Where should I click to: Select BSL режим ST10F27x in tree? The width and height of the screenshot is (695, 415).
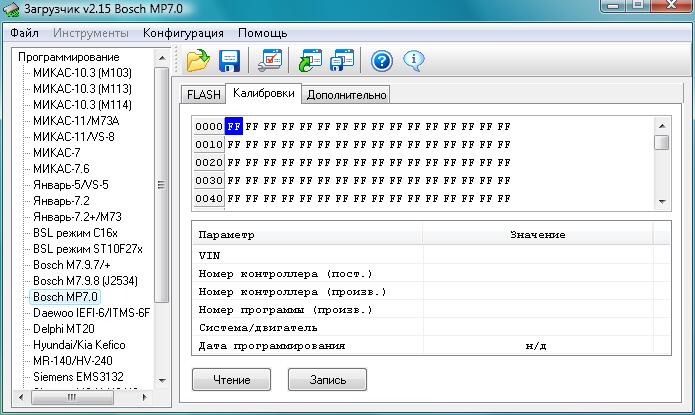88,249
